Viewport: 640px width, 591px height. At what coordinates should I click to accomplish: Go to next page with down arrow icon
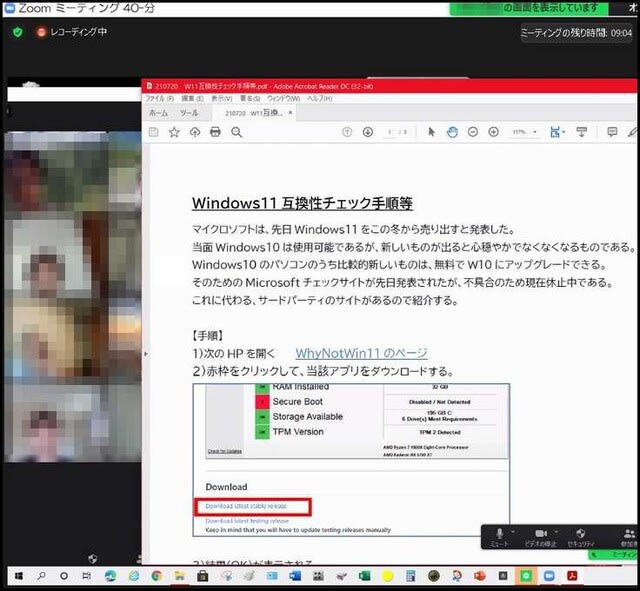pos(368,132)
